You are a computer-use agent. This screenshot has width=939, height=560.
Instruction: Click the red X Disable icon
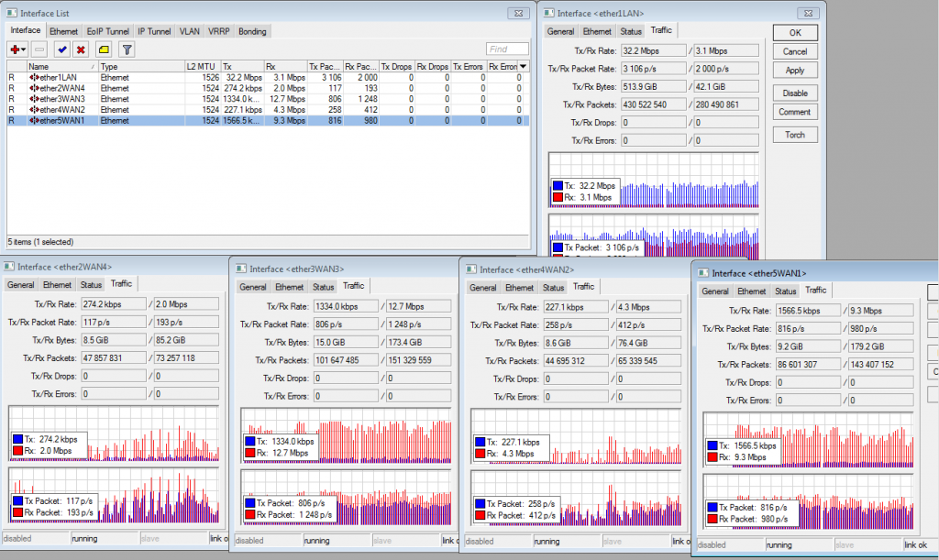tap(81, 49)
